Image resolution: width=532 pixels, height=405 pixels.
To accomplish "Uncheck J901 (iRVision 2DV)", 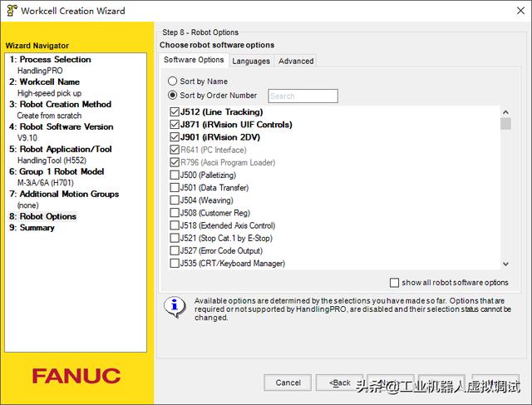I will 175,137.
